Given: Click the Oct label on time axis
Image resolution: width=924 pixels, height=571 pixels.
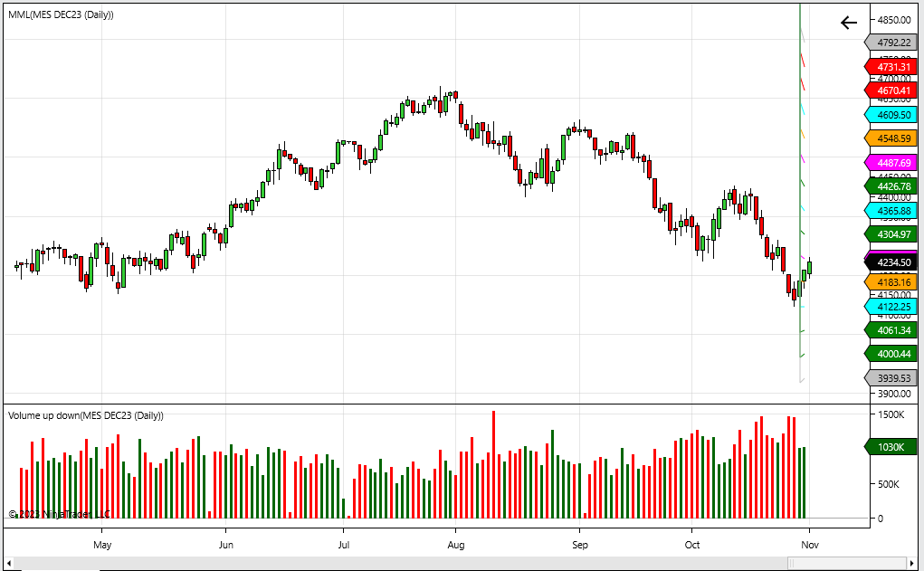Looking at the screenshot, I should pyautogui.click(x=692, y=545).
